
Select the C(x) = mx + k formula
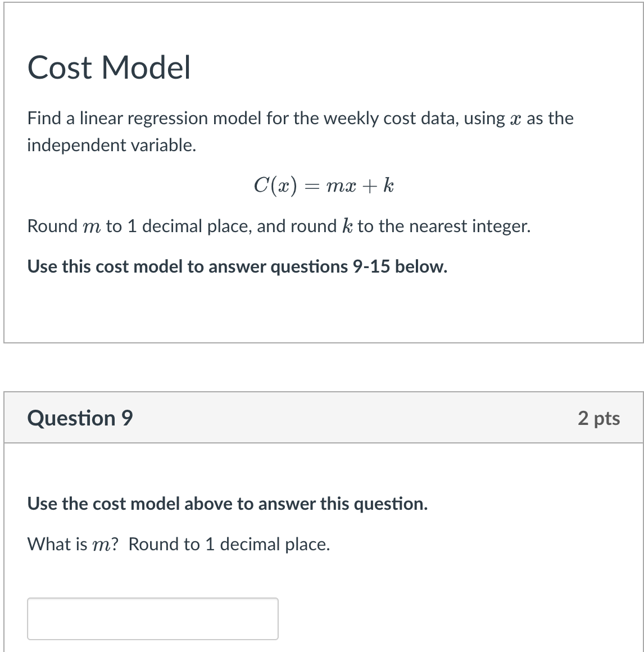[323, 185]
